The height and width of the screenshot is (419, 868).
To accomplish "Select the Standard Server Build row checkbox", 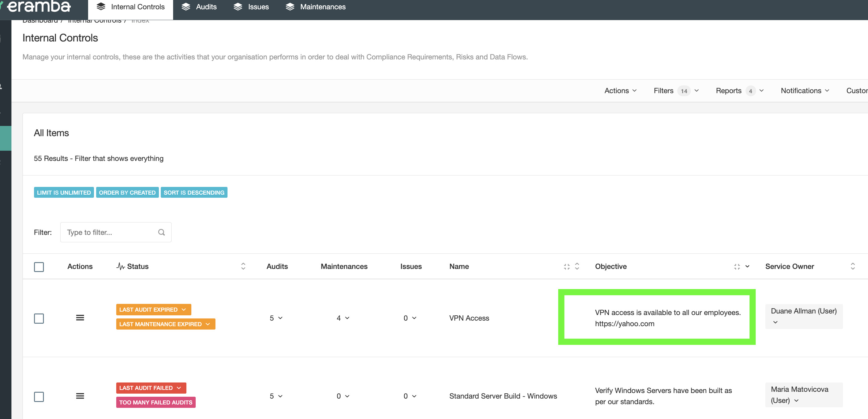I will point(39,396).
